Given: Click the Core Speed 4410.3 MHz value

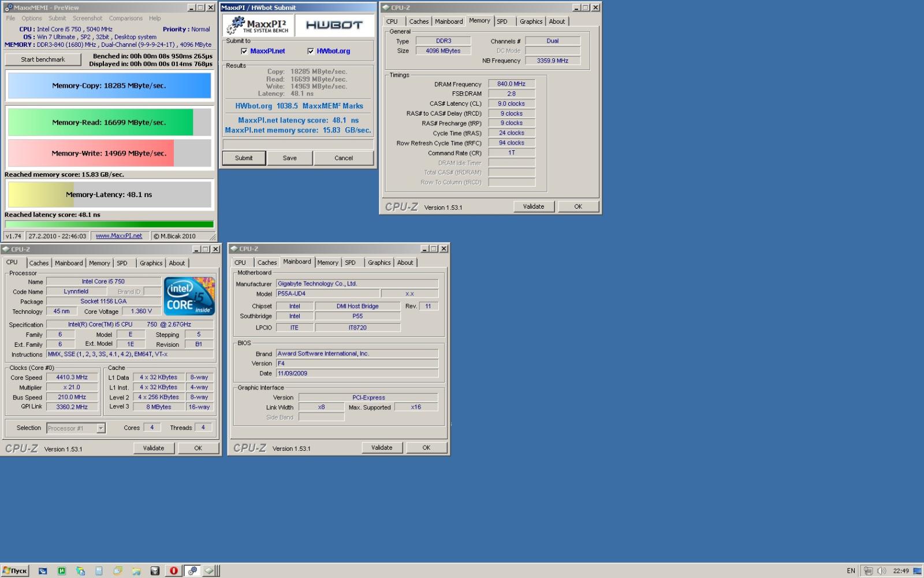Looking at the screenshot, I should (x=72, y=377).
